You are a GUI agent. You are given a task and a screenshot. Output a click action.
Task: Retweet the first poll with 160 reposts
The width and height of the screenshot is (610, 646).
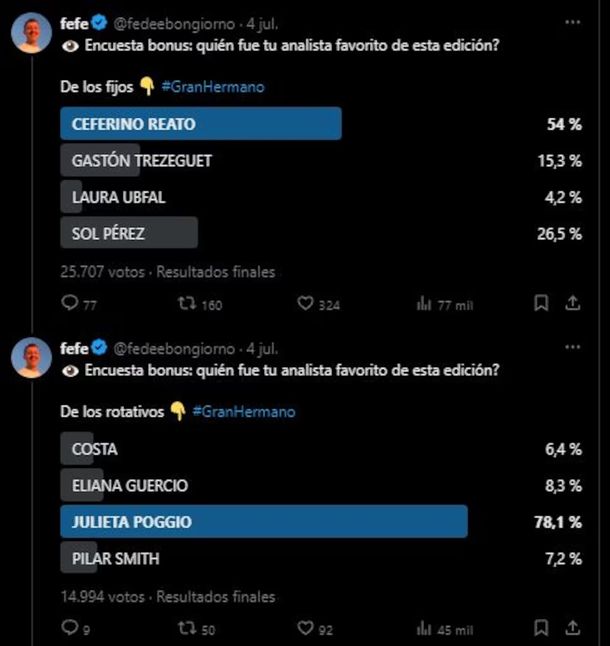(x=185, y=303)
